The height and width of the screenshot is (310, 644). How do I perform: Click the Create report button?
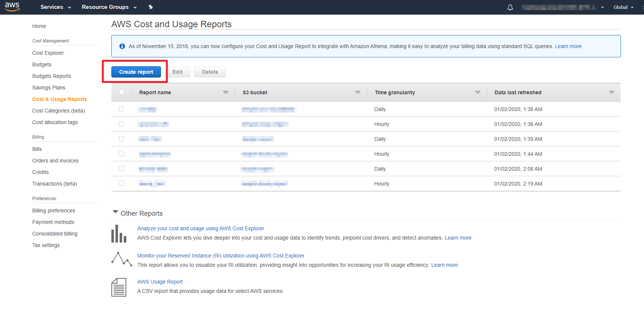(136, 72)
